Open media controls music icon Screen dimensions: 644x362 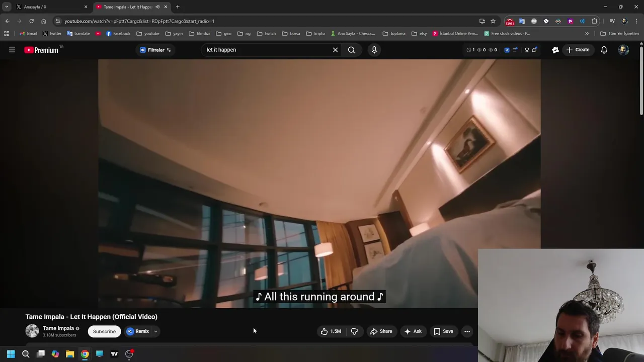click(612, 21)
